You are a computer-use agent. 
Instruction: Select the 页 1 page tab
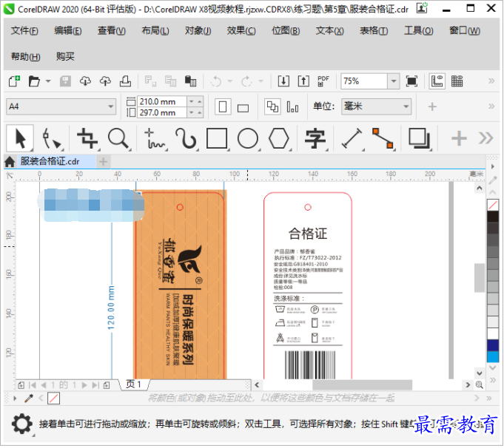pyautogui.click(x=133, y=384)
